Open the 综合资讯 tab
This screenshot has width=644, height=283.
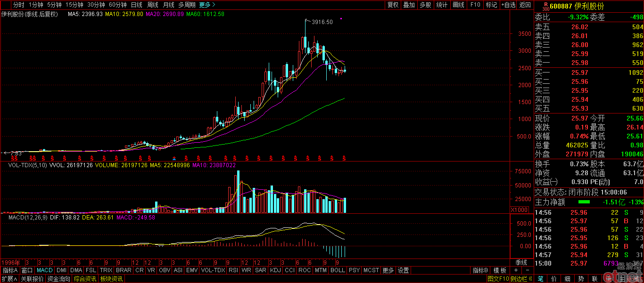pos(85,279)
